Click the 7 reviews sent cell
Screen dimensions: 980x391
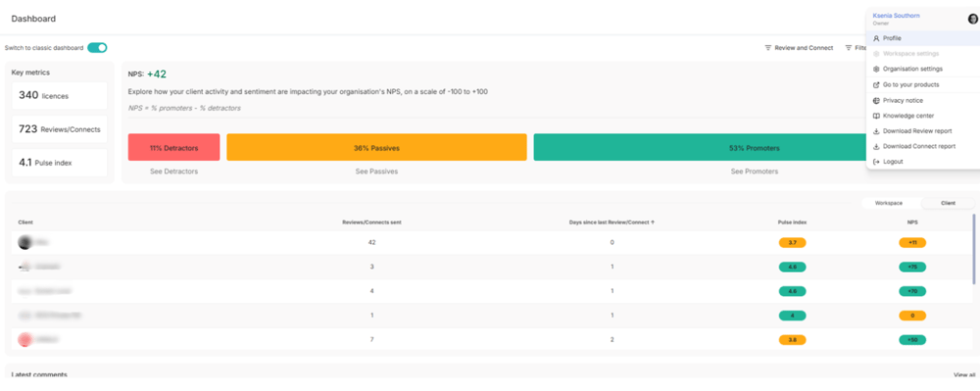371,340
